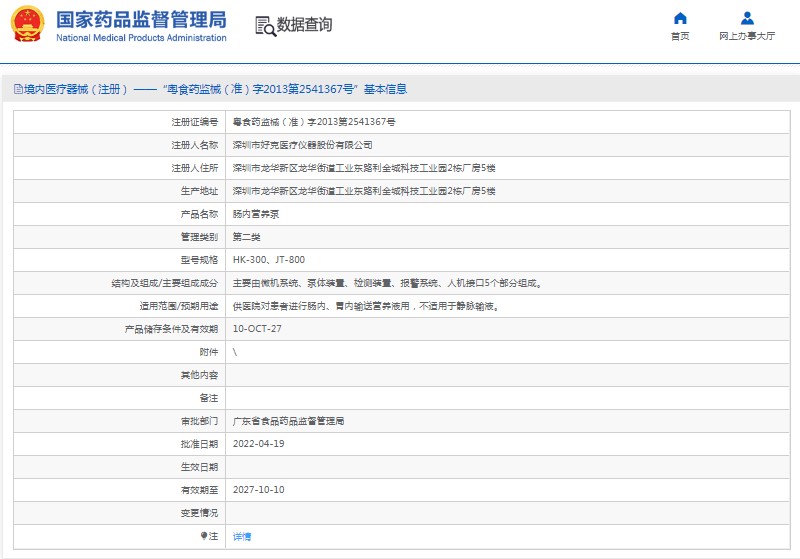
Task: Select approval date 2022-04-19
Action: click(x=259, y=444)
